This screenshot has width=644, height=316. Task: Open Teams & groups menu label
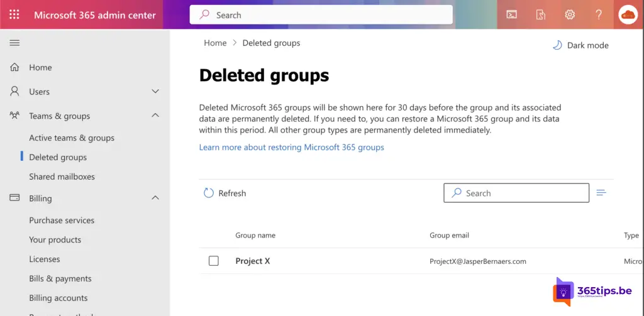pyautogui.click(x=60, y=116)
